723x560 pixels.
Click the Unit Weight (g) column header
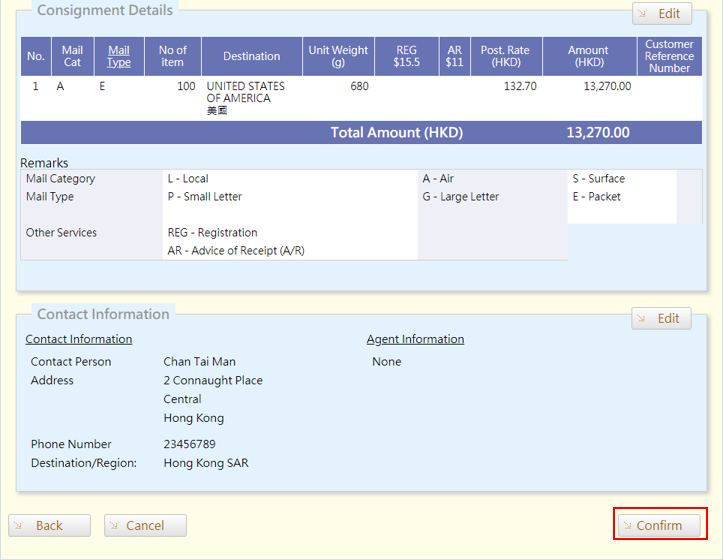pos(338,56)
